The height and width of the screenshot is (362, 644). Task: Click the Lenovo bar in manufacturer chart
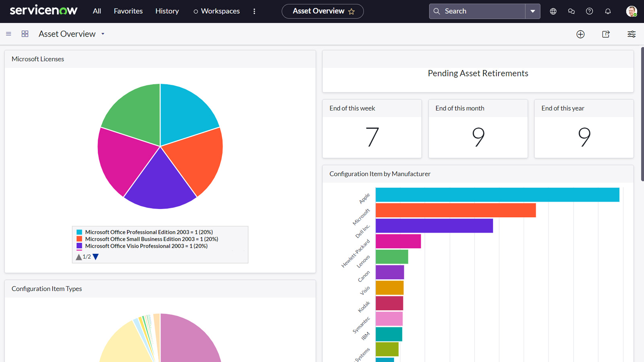(392, 257)
